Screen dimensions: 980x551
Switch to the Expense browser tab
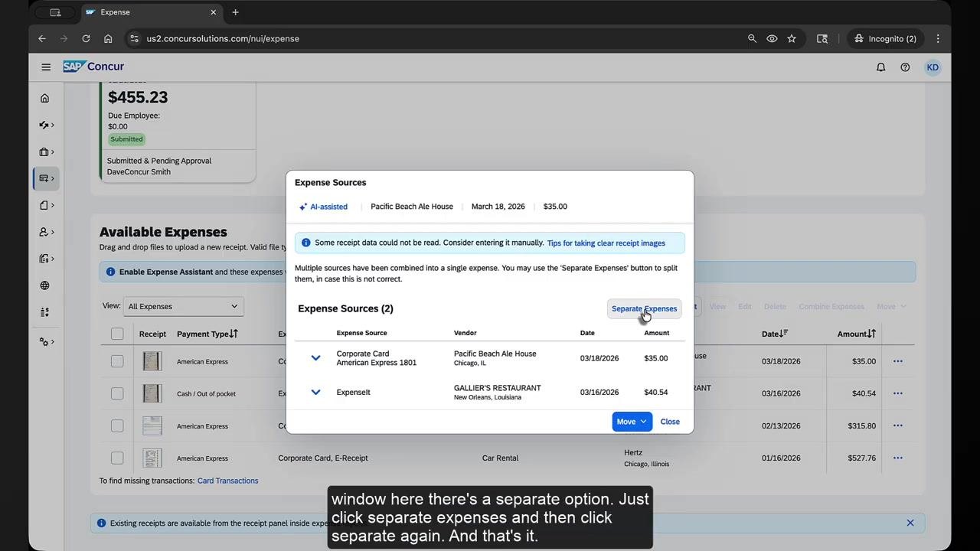tap(151, 12)
